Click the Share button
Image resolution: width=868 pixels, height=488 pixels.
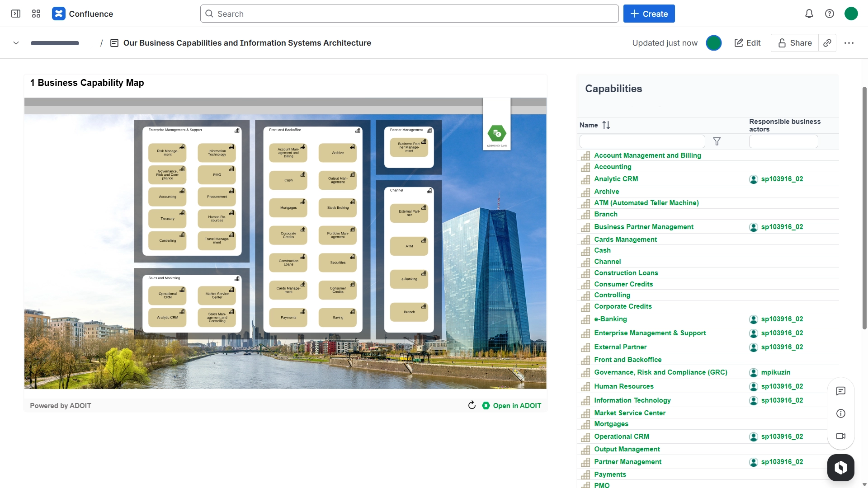coord(795,43)
